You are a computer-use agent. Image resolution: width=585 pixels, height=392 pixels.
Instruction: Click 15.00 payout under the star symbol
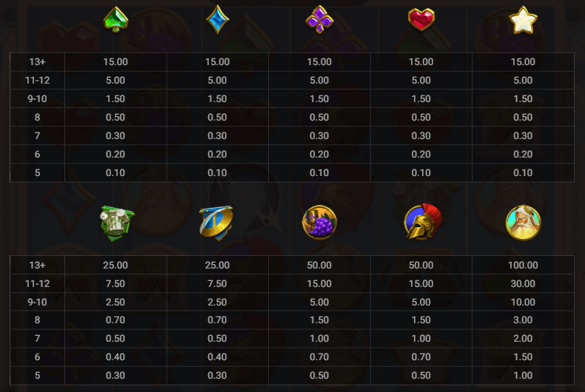[523, 62]
